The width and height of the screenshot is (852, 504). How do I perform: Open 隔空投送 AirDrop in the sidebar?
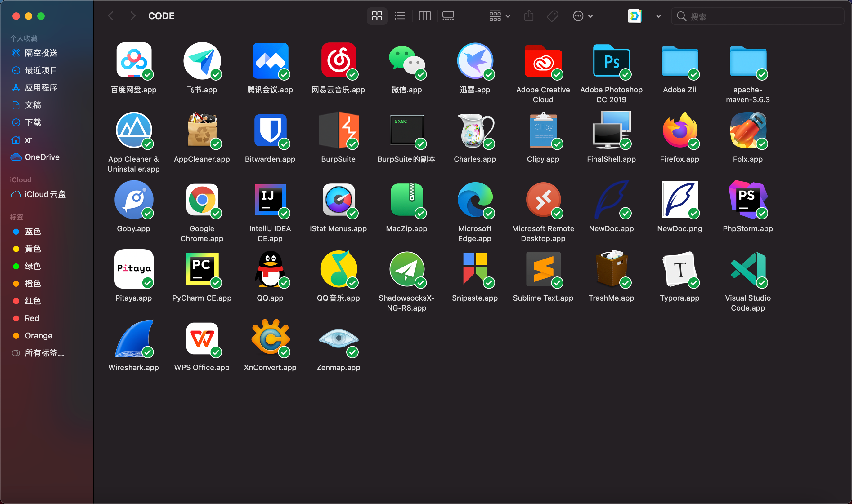pos(41,53)
